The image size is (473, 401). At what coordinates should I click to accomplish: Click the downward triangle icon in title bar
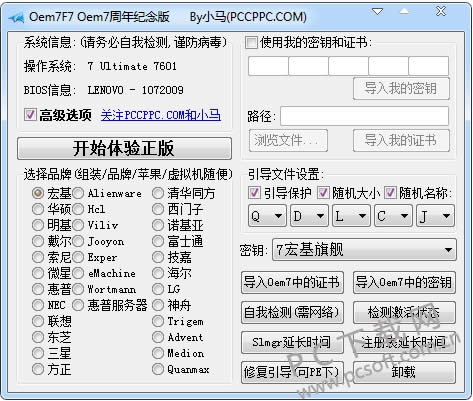(378, 12)
